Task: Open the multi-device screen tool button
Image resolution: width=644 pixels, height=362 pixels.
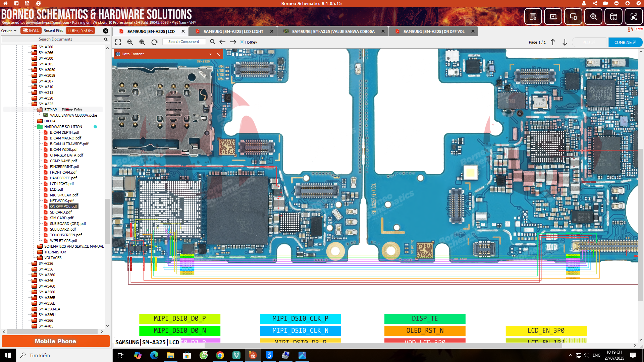Action: pyautogui.click(x=573, y=16)
